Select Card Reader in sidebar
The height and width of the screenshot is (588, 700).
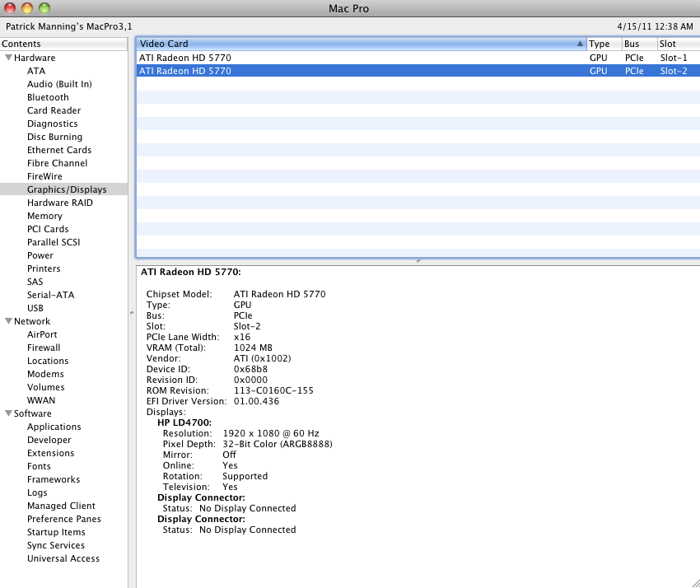(x=54, y=110)
